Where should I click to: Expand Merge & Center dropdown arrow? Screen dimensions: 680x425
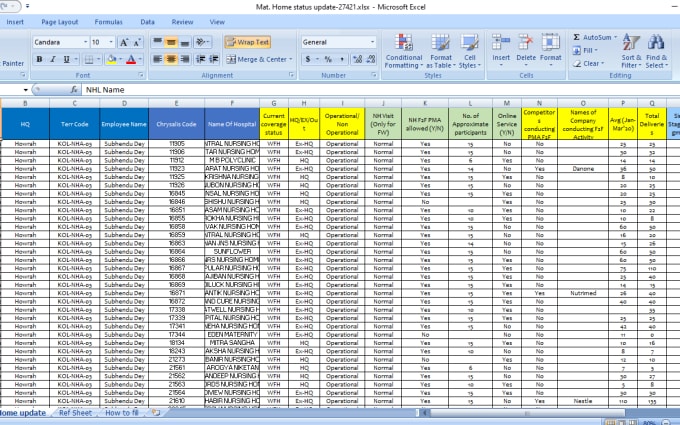(291, 59)
